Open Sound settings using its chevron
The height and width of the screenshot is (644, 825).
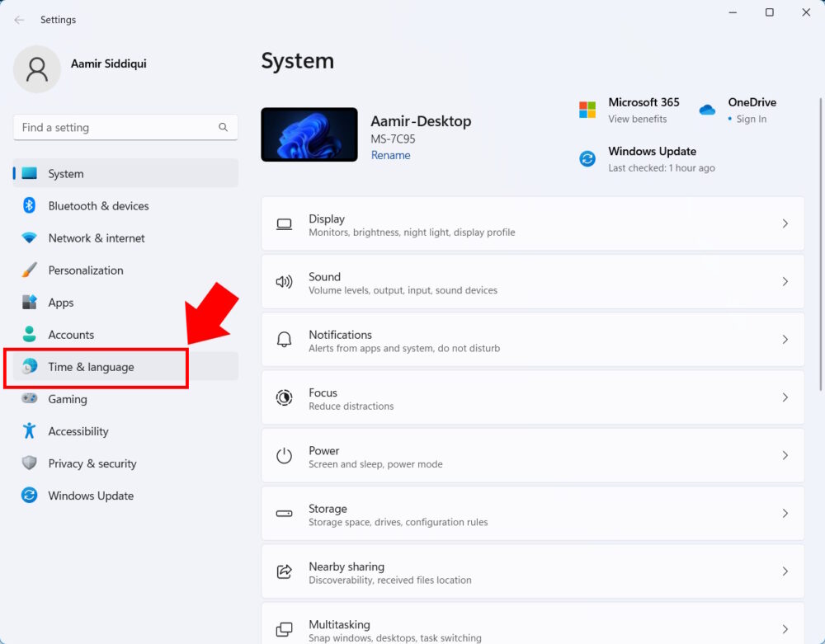coord(785,282)
